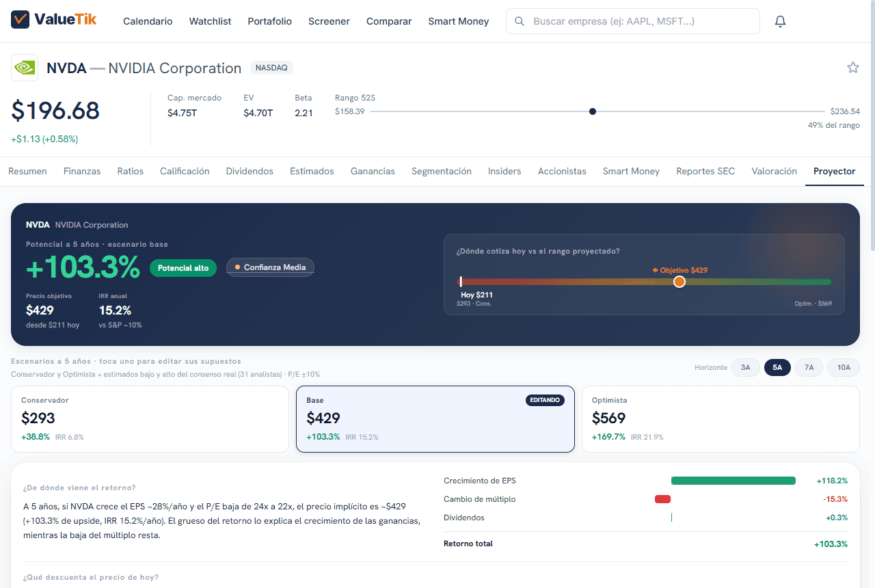Click the Optim. · $569 range label
This screenshot has height=588, width=875.
[x=814, y=304]
